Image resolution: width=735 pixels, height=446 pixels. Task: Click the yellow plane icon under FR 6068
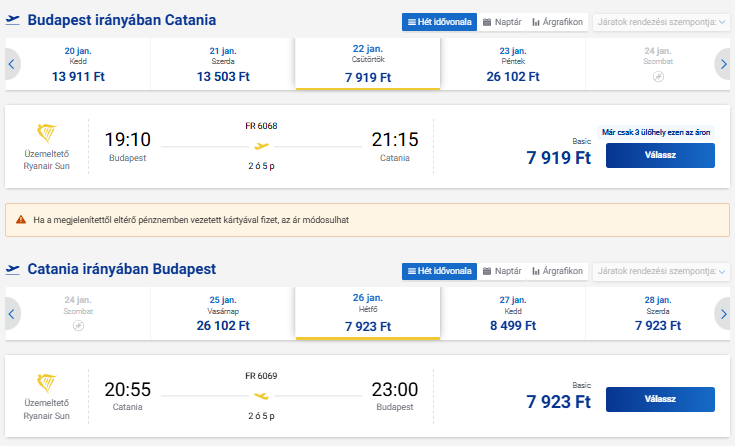[x=262, y=146]
